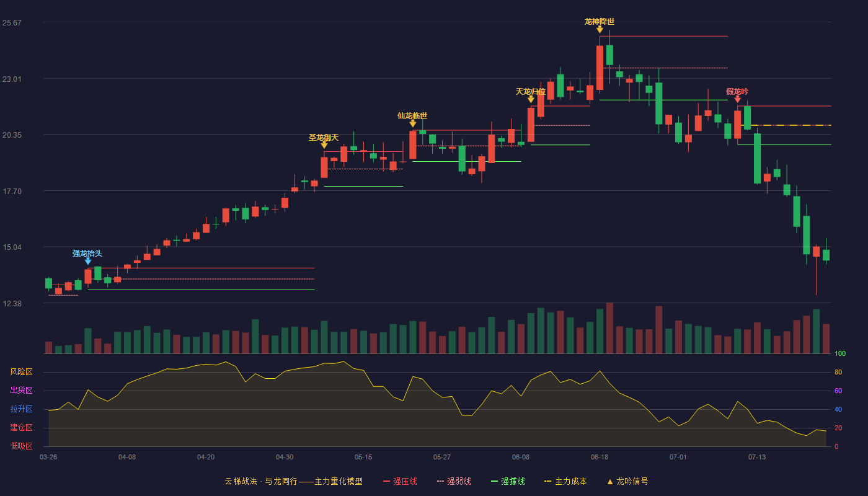This screenshot has height=496, width=868.
Task: Click the magenta 60 indicator scale value
Action: click(838, 391)
